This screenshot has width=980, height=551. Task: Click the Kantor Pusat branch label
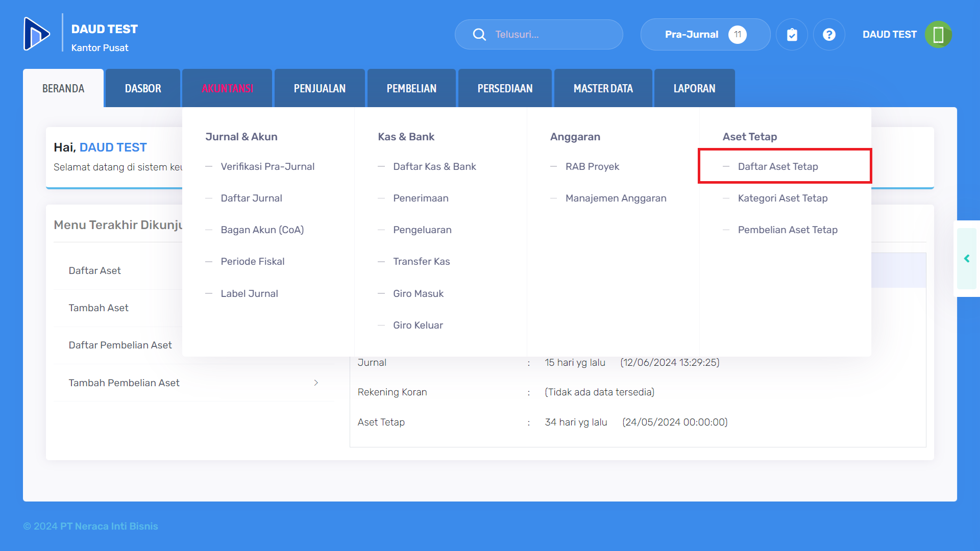[x=100, y=47]
